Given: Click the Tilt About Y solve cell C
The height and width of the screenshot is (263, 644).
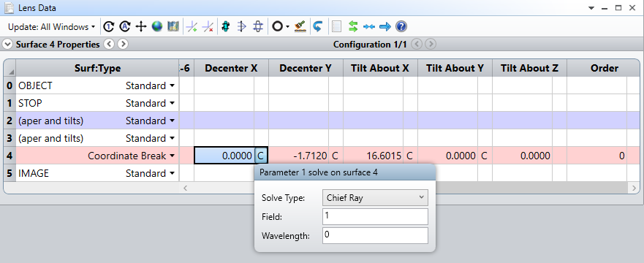Looking at the screenshot, I should click(485, 156).
